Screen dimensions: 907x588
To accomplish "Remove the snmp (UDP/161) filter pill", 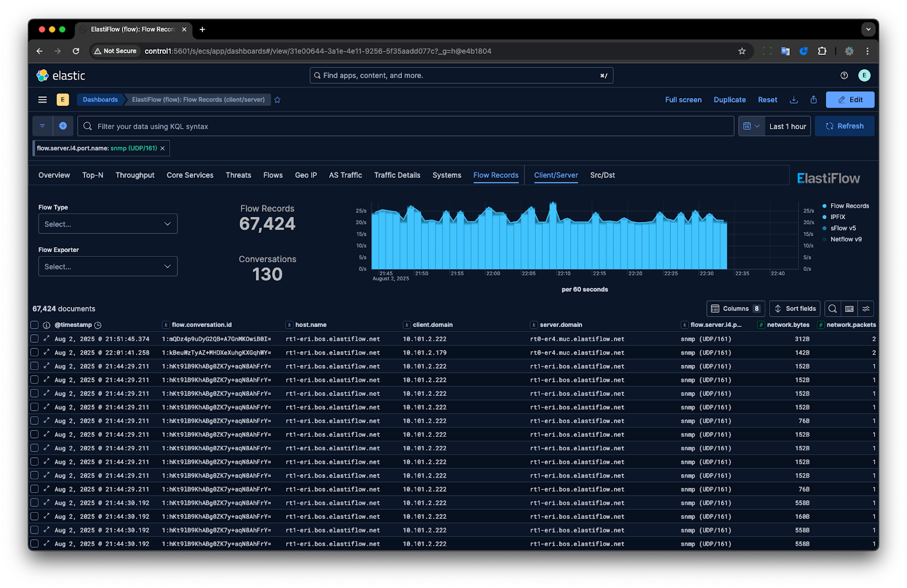I will 162,148.
